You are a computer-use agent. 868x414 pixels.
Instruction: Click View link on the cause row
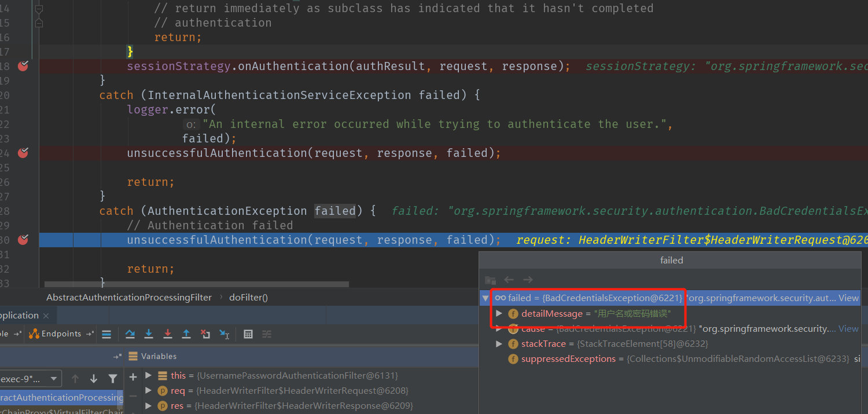coord(848,328)
